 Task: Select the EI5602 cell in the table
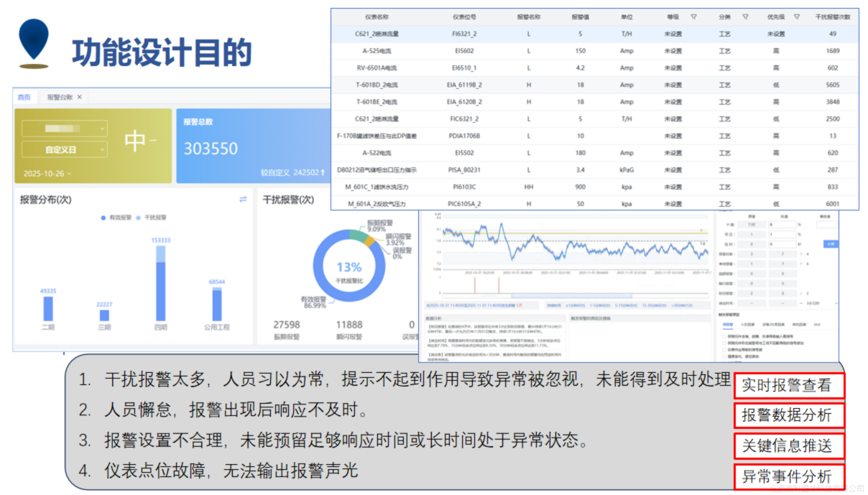(463, 51)
